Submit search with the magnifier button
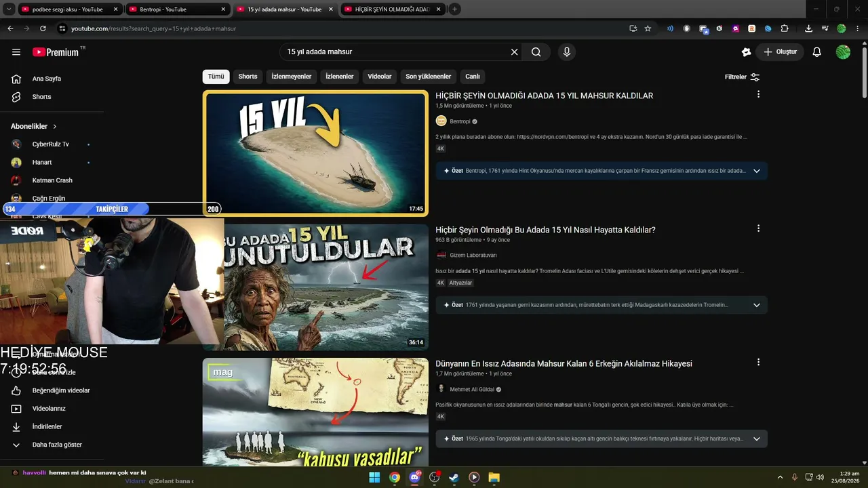 pos(536,52)
